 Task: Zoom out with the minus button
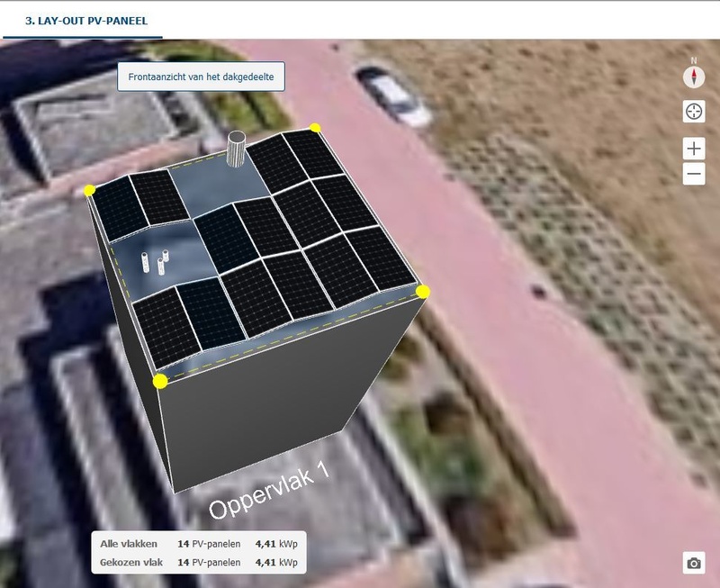coord(694,174)
